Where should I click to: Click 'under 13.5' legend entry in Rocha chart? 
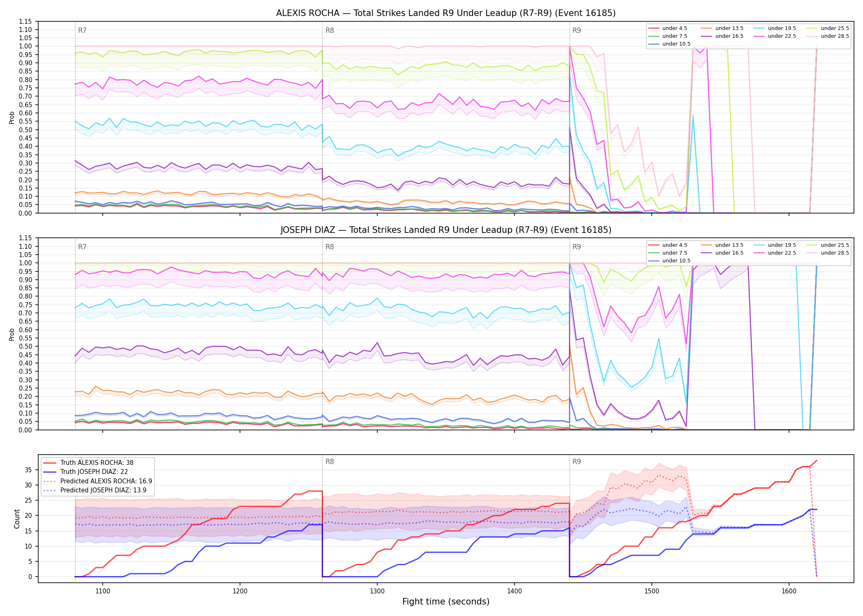click(722, 28)
